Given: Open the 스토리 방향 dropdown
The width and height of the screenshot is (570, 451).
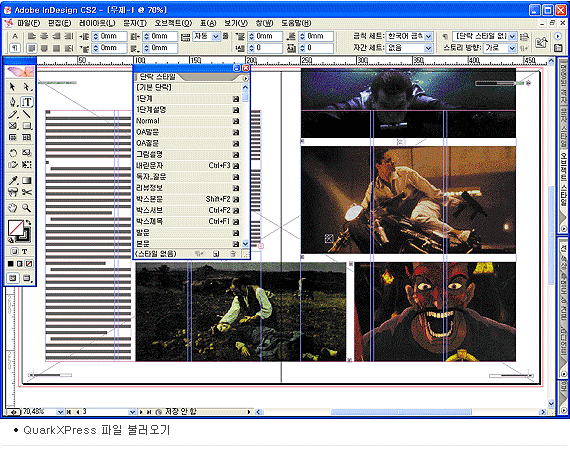Looking at the screenshot, I should pyautogui.click(x=513, y=48).
